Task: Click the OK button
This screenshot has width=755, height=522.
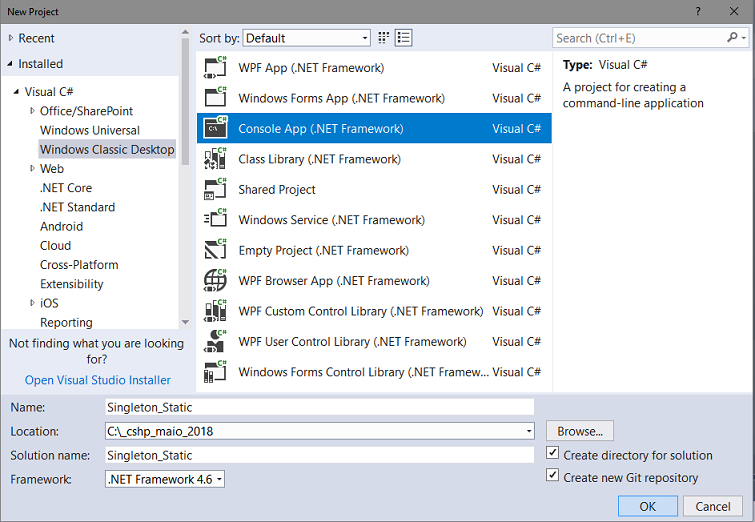Action: point(648,506)
